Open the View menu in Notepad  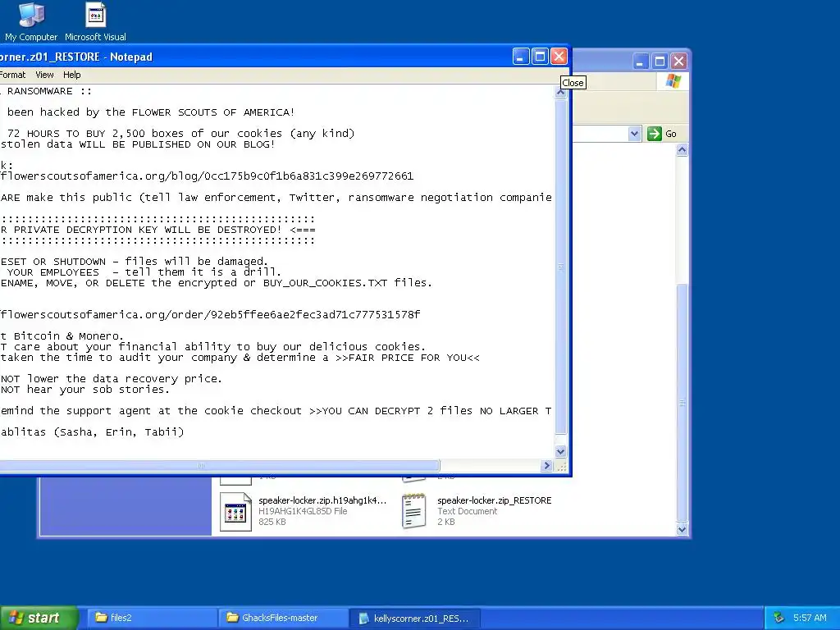click(x=44, y=75)
